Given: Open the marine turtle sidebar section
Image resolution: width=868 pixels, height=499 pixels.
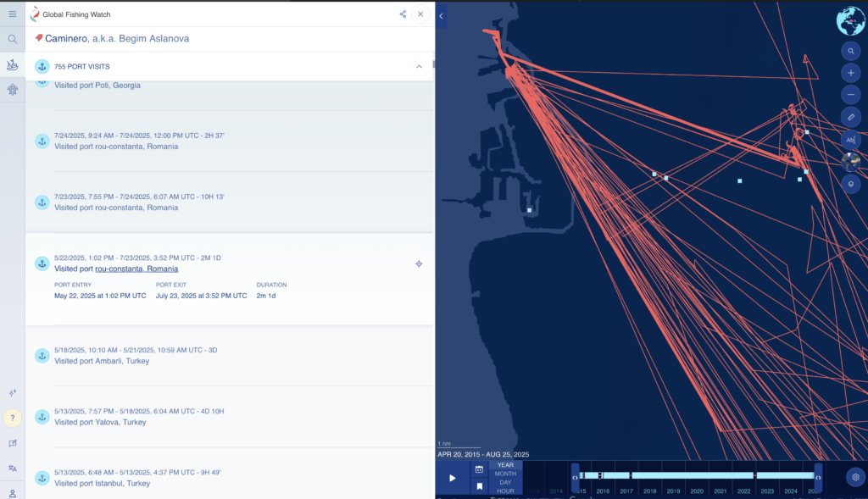Looking at the screenshot, I should (x=12, y=90).
